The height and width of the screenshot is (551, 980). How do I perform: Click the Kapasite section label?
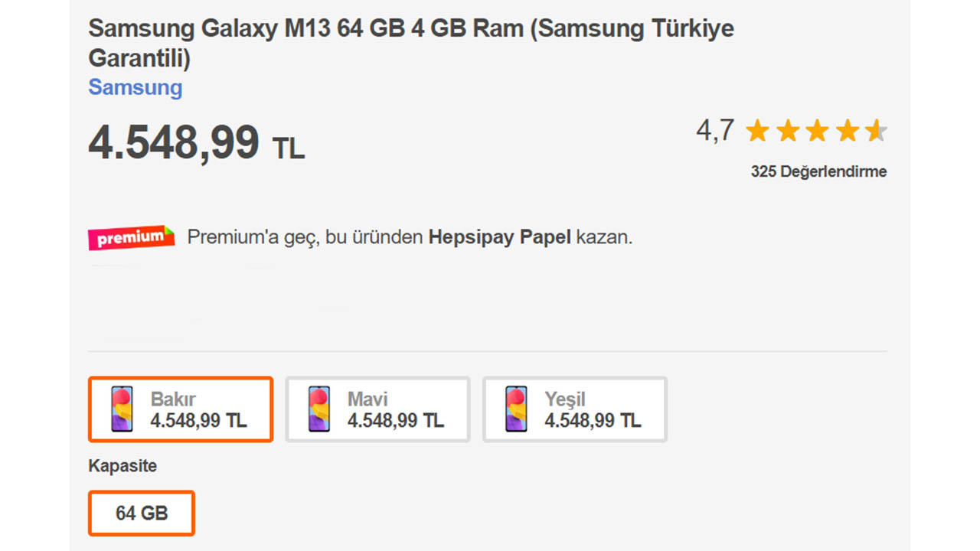click(122, 465)
